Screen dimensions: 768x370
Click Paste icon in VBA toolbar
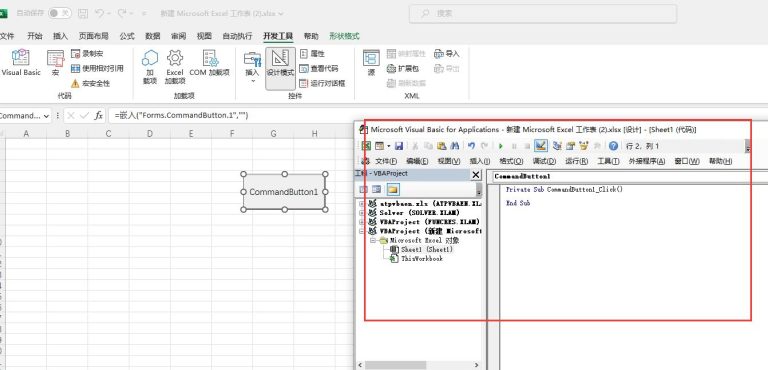coord(441,146)
